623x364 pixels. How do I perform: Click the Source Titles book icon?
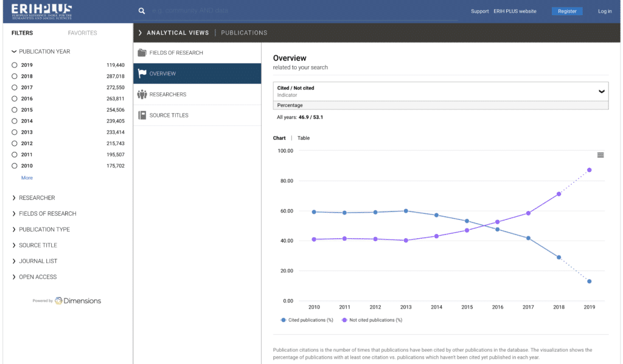tap(142, 115)
